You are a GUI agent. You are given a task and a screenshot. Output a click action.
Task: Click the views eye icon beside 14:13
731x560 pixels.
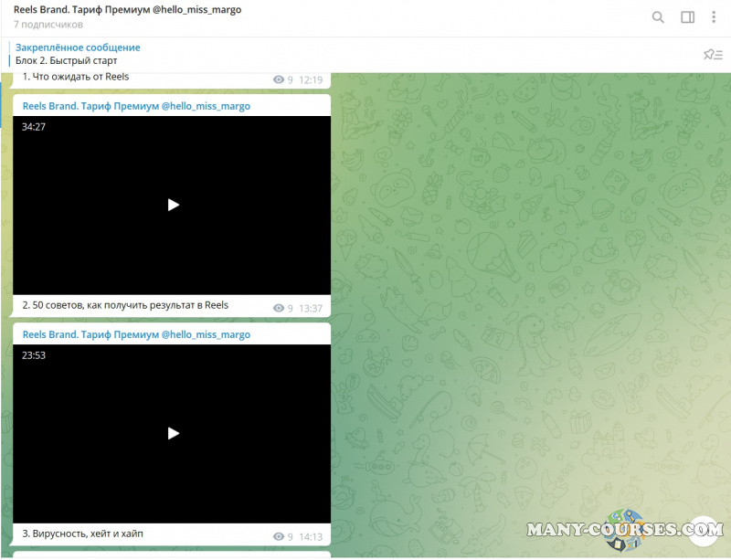pyautogui.click(x=279, y=537)
